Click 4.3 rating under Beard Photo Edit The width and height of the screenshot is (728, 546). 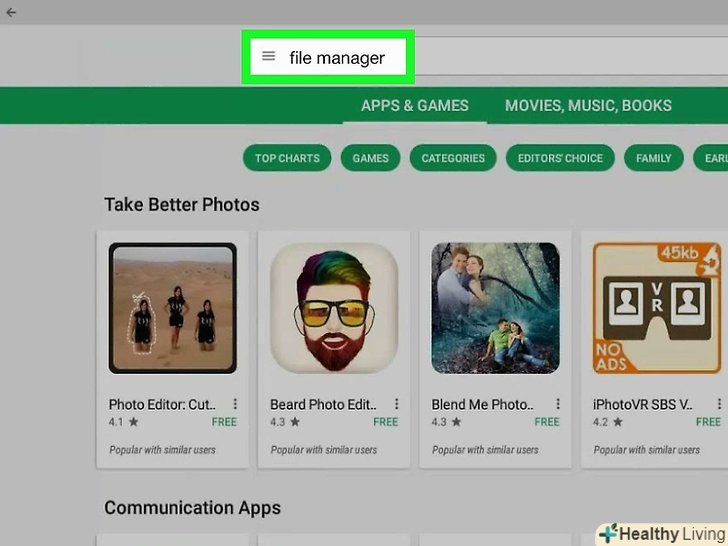tap(285, 422)
